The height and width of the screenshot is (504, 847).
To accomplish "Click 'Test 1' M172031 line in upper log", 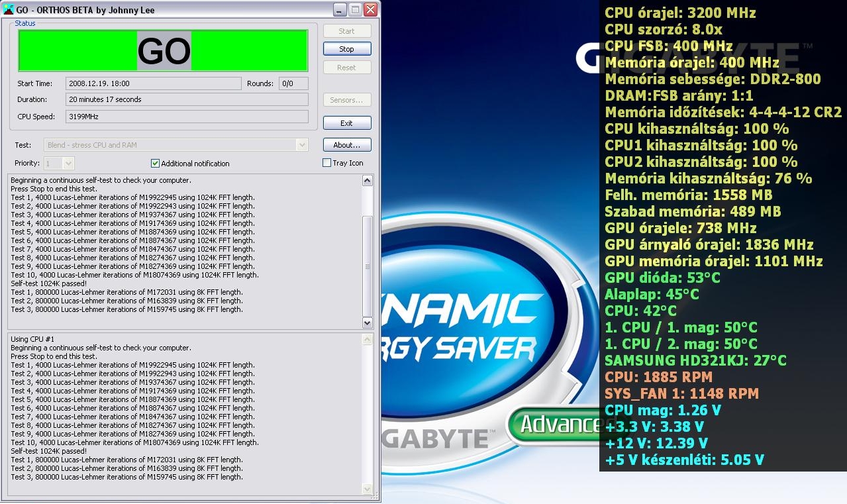I will click(x=126, y=292).
